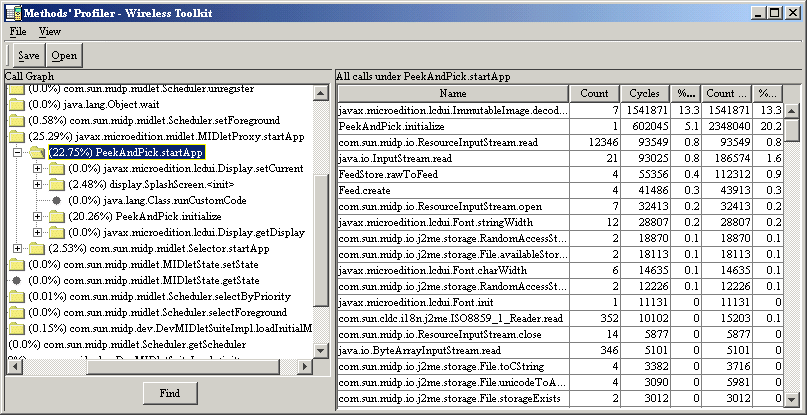Select the ResourceInputStream.read table row
Image resolution: width=807 pixels, height=415 pixels.
[x=560, y=142]
